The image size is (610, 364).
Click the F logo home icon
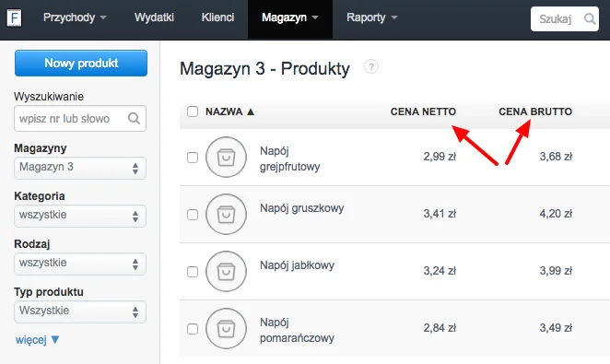coord(14,18)
